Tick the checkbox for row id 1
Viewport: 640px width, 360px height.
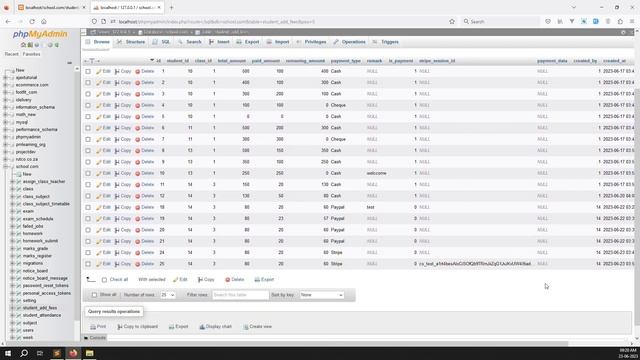pyautogui.click(x=88, y=71)
